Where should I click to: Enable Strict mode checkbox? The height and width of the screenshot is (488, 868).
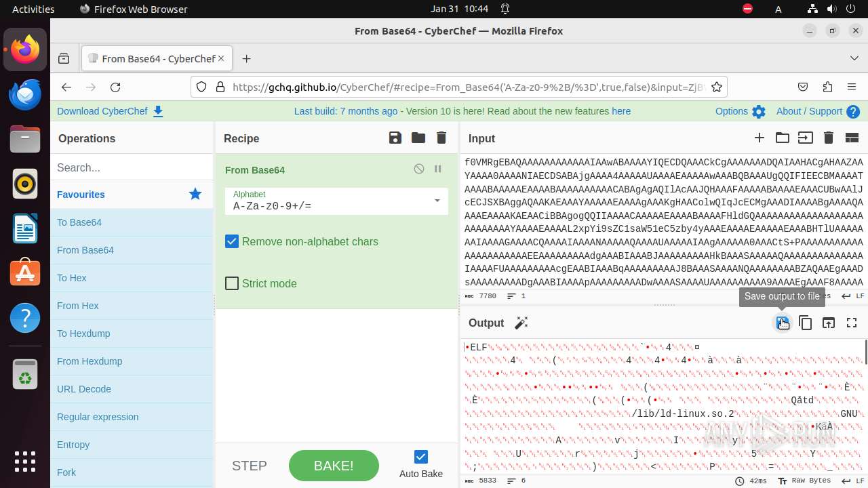click(232, 283)
